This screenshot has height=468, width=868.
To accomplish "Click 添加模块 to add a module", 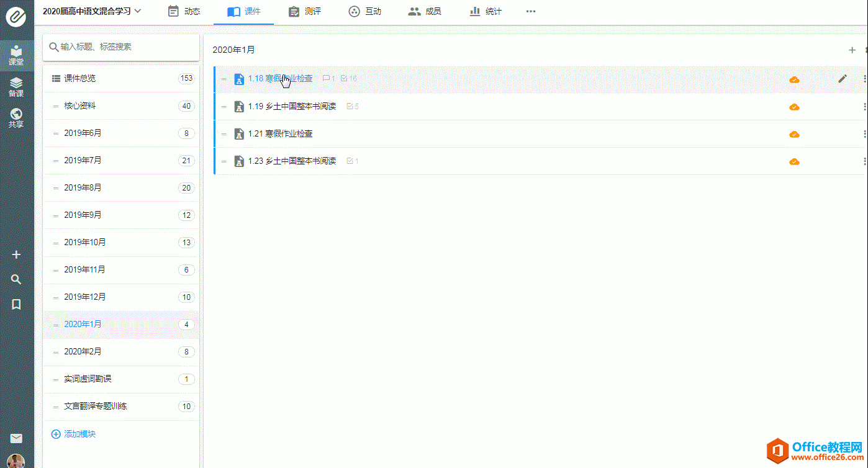I will (73, 434).
